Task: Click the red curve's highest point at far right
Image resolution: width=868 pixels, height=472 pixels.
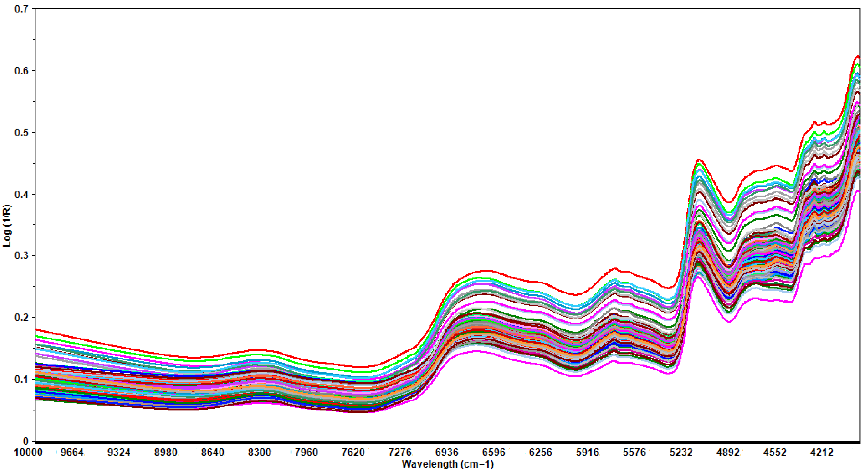Action: [x=858, y=56]
